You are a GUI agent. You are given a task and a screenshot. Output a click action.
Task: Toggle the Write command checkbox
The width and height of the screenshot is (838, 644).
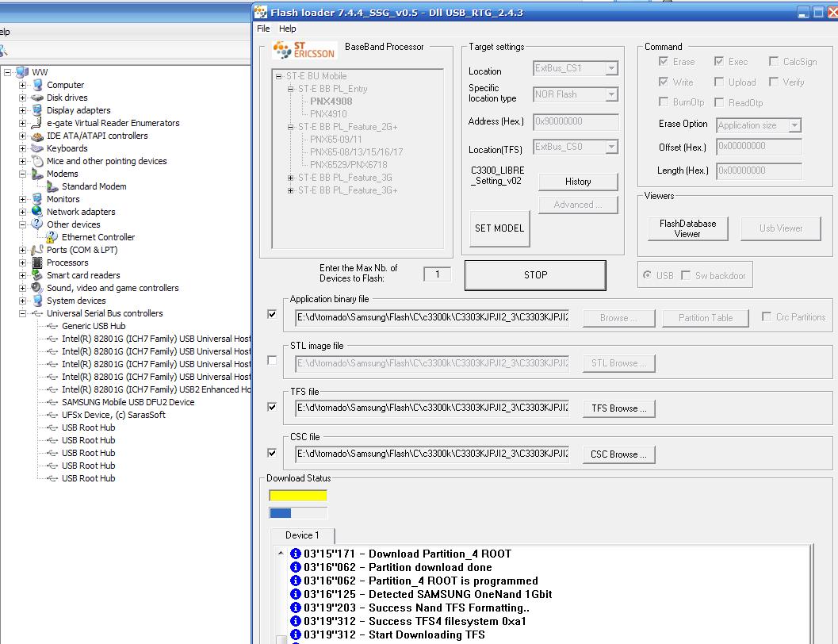(664, 82)
